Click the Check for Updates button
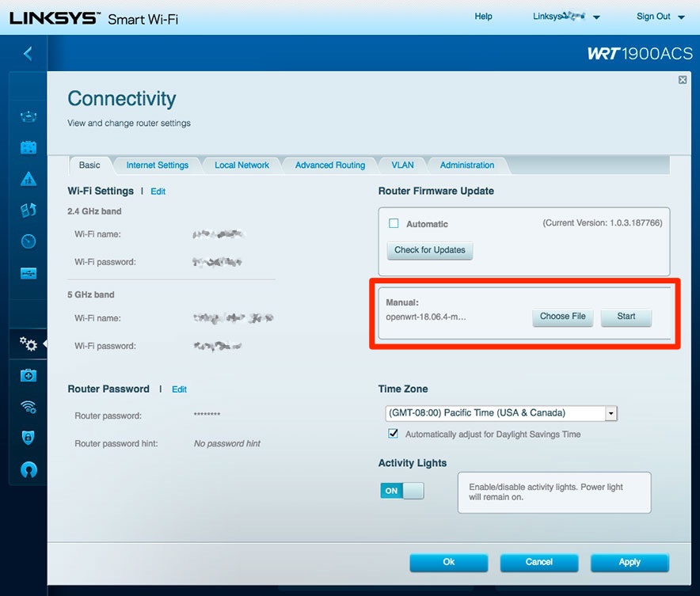The image size is (700, 596). [429, 250]
